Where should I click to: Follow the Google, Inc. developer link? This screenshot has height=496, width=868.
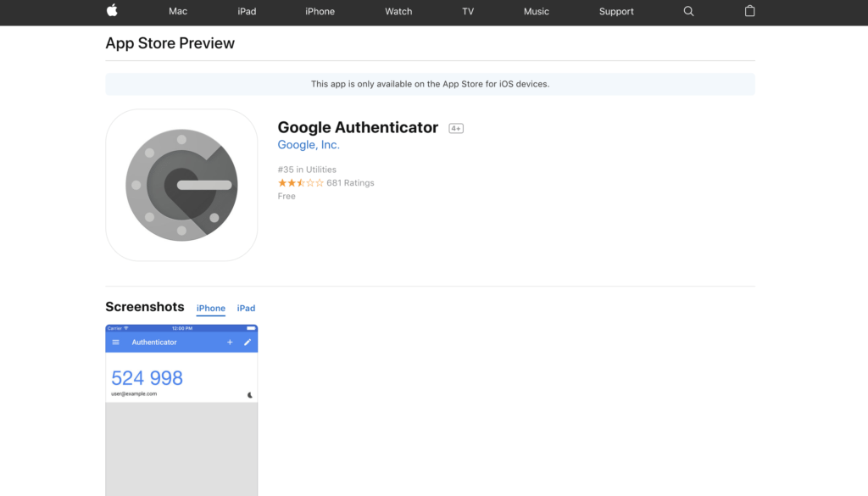pyautogui.click(x=309, y=144)
